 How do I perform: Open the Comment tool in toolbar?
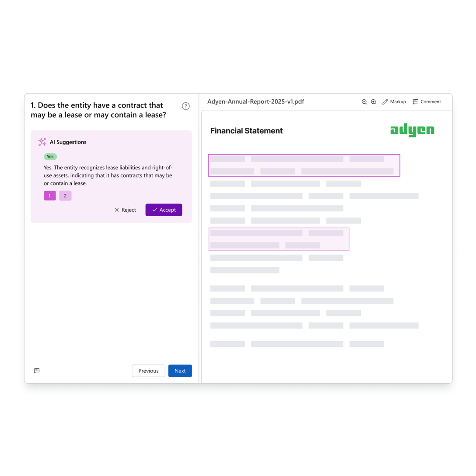427,102
